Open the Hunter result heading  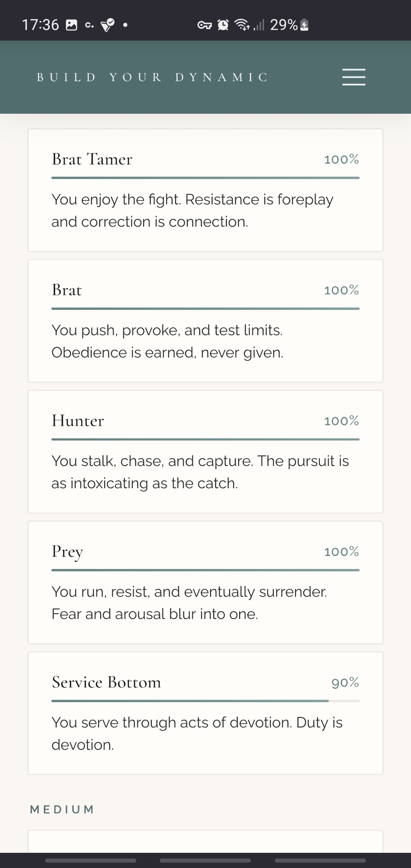pos(78,421)
